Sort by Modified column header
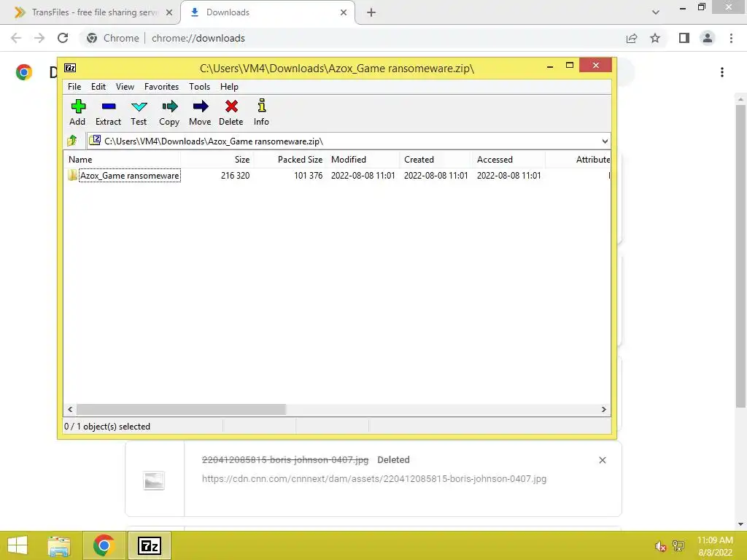The width and height of the screenshot is (747, 560). tap(363, 160)
